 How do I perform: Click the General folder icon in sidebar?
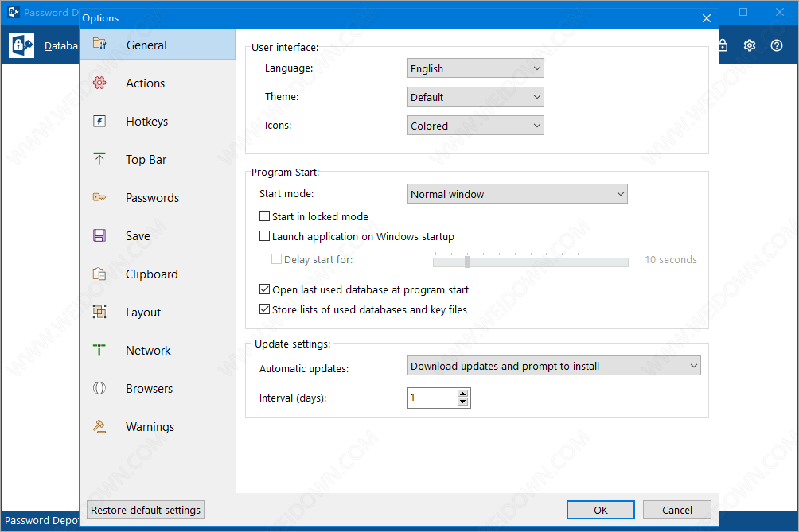click(x=99, y=45)
